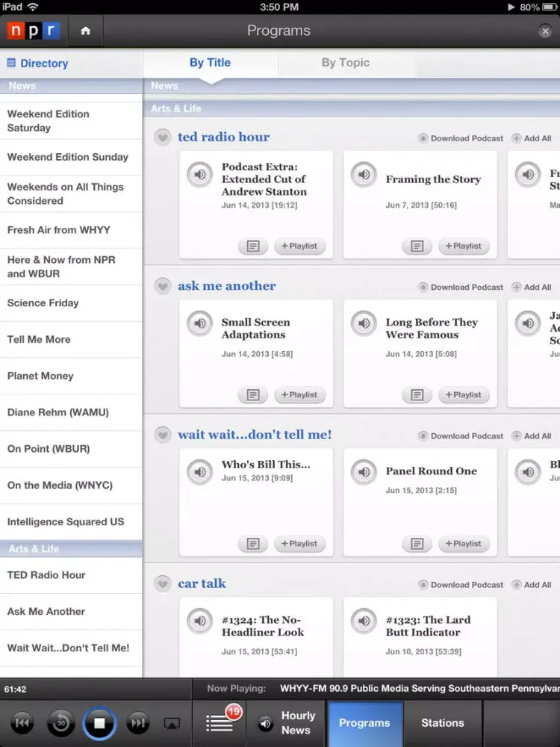
Task: Rewind 30 seconds
Action: (61, 723)
